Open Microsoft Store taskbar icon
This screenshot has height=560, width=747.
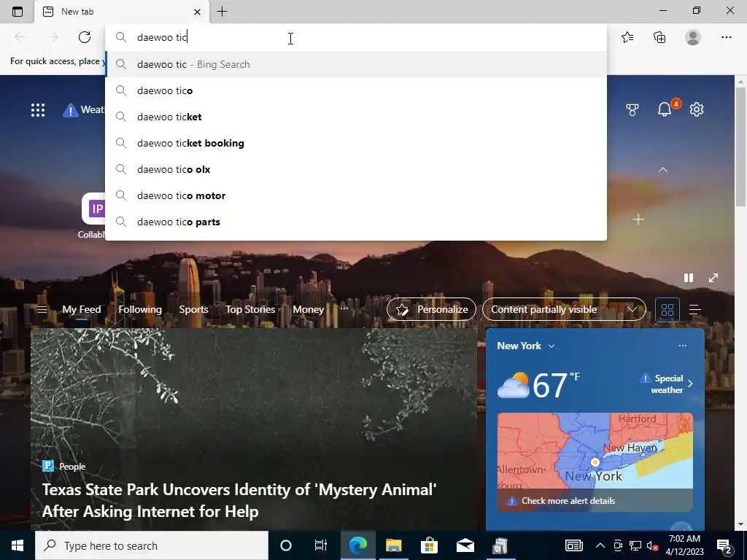click(x=429, y=545)
